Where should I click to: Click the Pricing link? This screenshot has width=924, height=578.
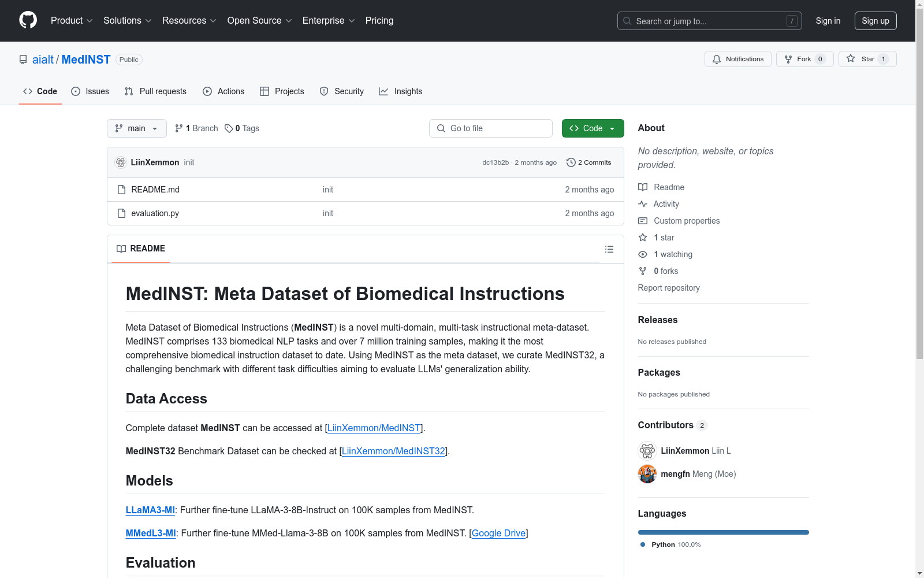[x=379, y=21]
